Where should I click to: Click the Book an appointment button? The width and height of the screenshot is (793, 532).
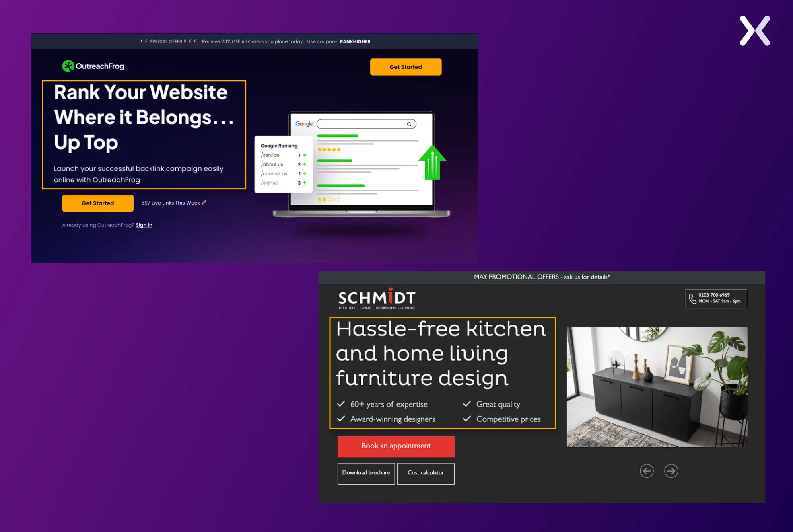click(x=395, y=445)
